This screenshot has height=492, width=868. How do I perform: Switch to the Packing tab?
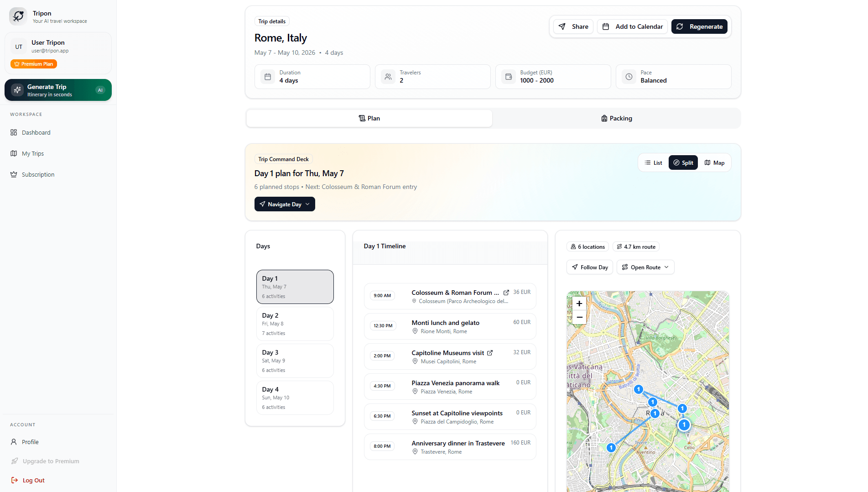(616, 118)
